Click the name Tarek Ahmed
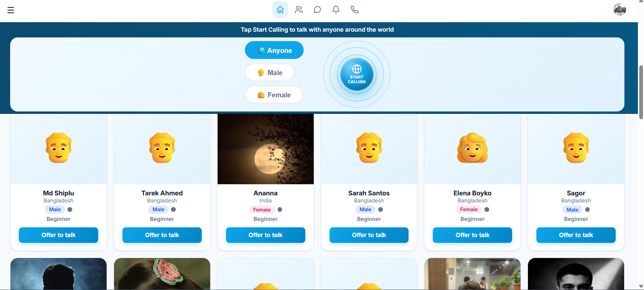Image resolution: width=644 pixels, height=290 pixels. click(x=162, y=193)
